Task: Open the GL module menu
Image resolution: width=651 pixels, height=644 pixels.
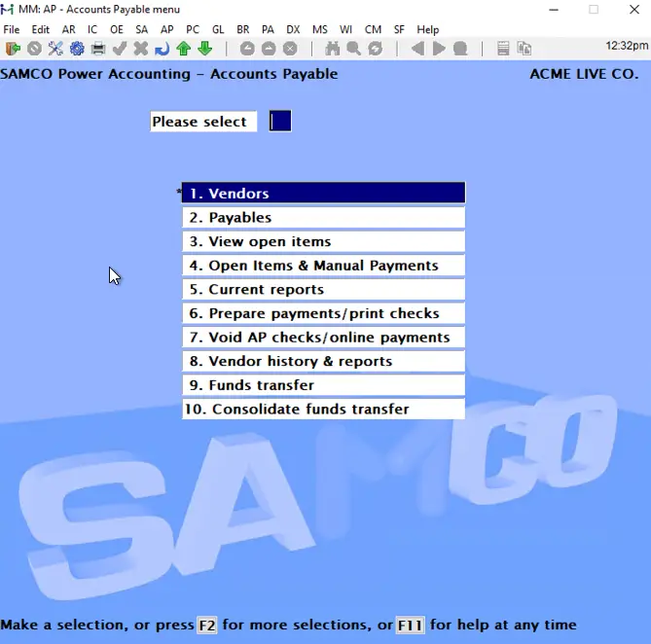Action: click(217, 30)
